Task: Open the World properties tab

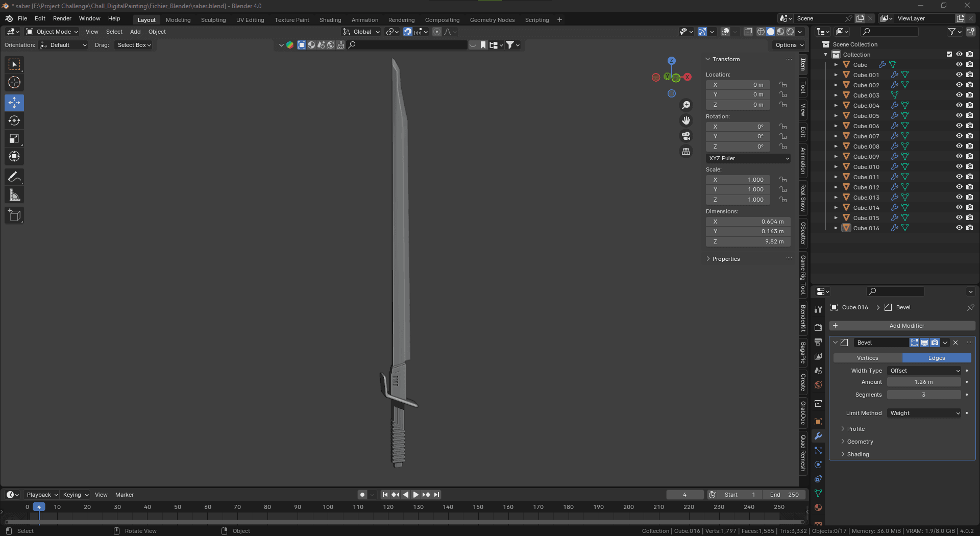Action: click(818, 385)
